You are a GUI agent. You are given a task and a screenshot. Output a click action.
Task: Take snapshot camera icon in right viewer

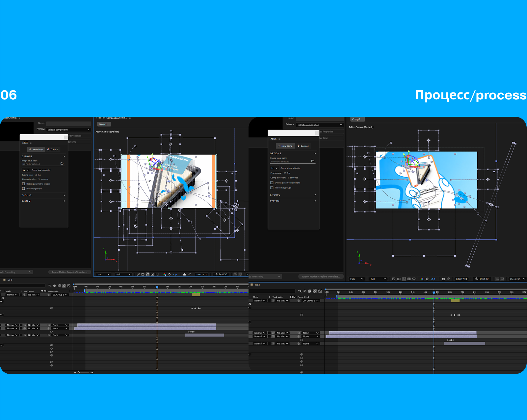click(x=443, y=279)
